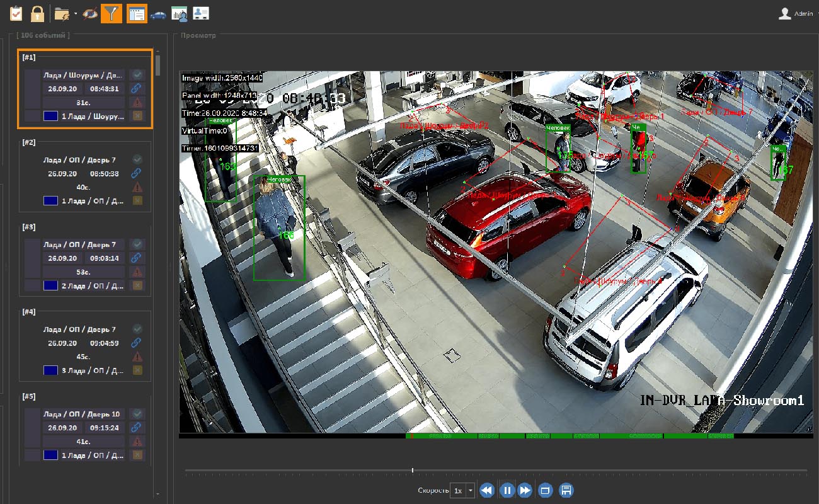Open the blue car icon view
This screenshot has height=504, width=819.
pos(158,13)
